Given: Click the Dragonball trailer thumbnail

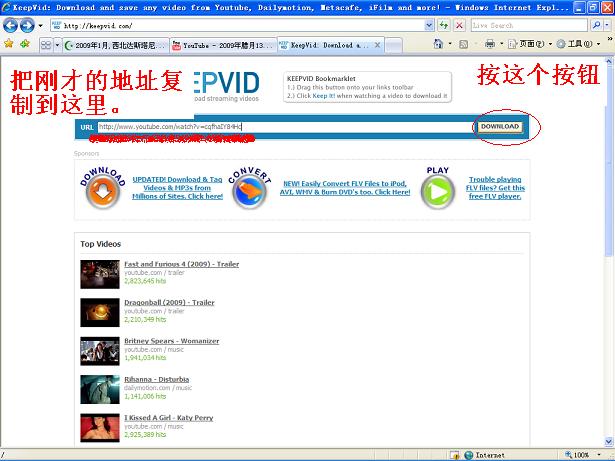Looking at the screenshot, I should (x=100, y=313).
